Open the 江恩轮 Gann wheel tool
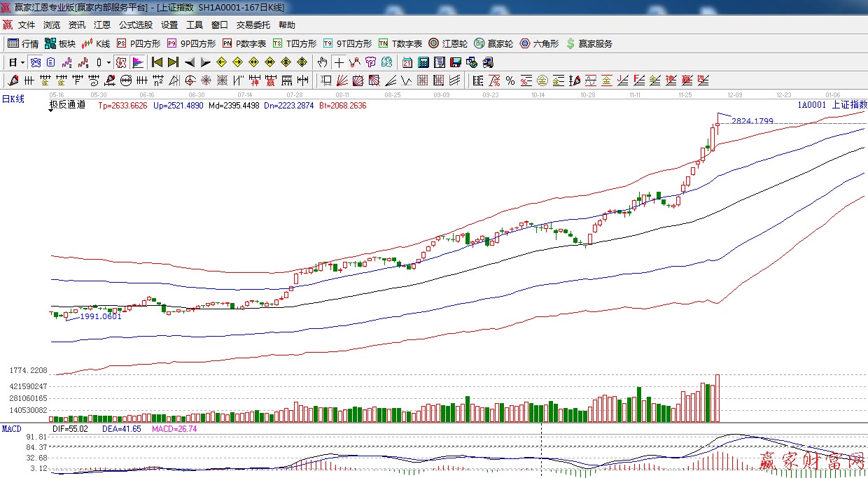Viewport: 868px width, 478px height. click(x=448, y=43)
